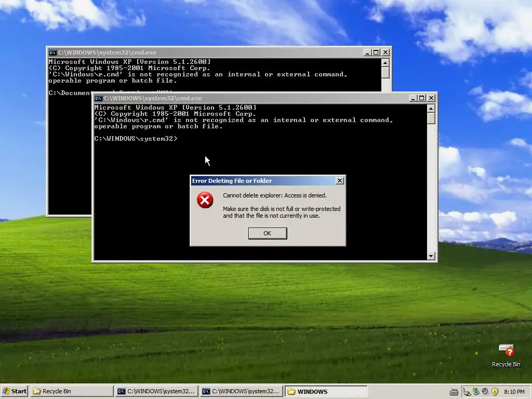Click scroll-up arrow in back cmd window

(x=385, y=63)
